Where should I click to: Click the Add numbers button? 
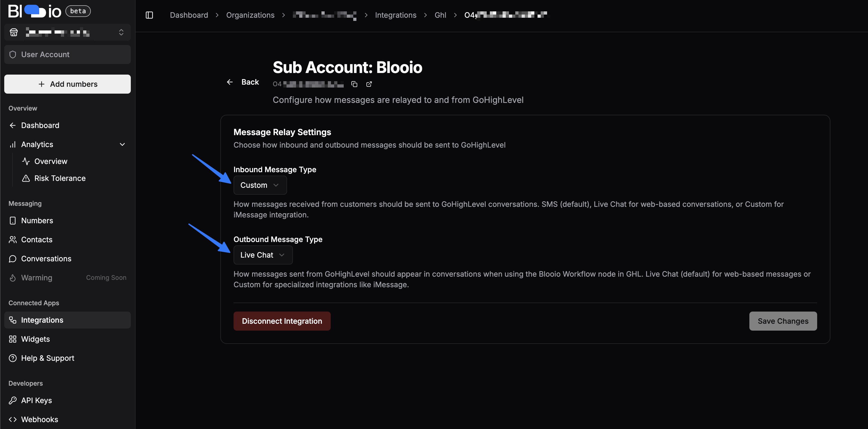68,84
